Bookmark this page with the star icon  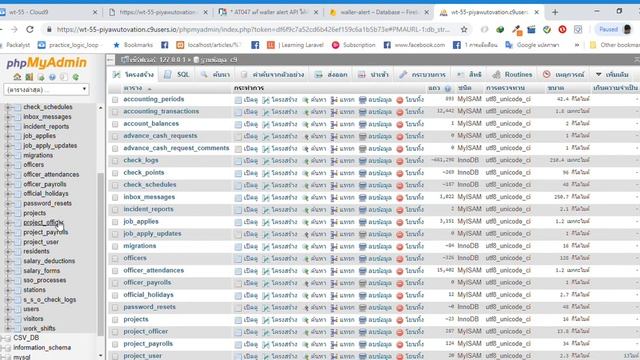pos(464,29)
